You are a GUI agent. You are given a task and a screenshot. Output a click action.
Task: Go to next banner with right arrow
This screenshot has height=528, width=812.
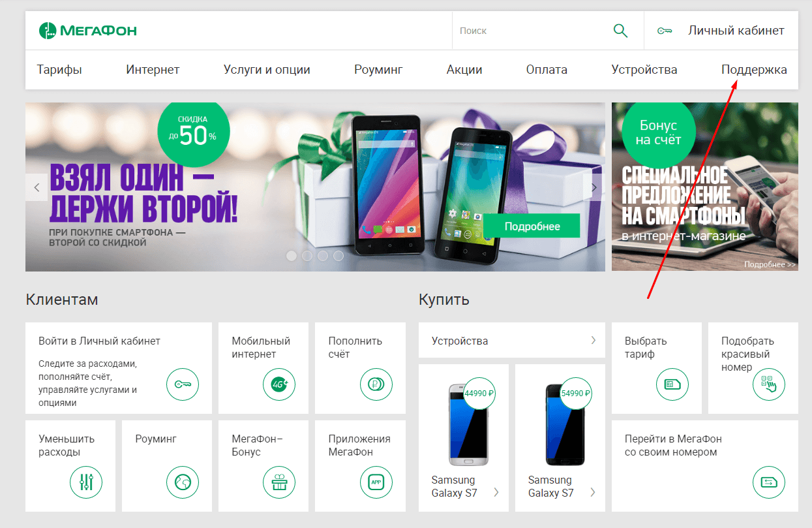(x=594, y=187)
